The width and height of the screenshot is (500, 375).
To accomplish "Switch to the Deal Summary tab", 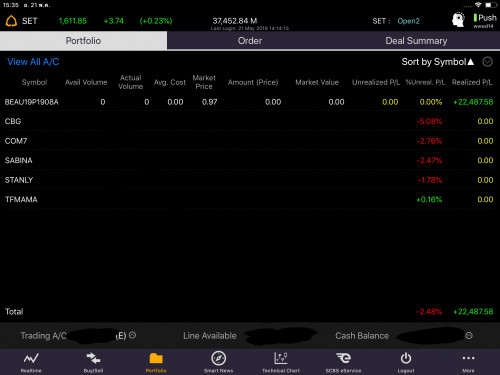I will click(x=416, y=41).
